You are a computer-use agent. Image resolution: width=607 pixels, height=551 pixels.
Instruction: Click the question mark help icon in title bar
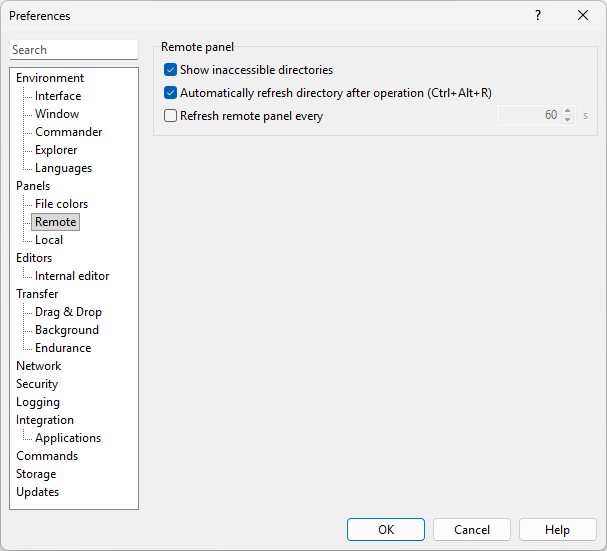click(537, 16)
